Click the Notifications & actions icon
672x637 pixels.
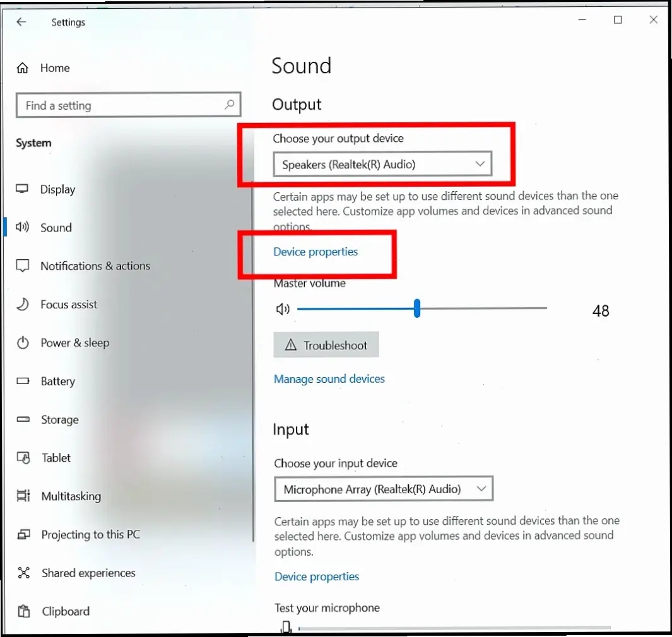click(x=22, y=266)
